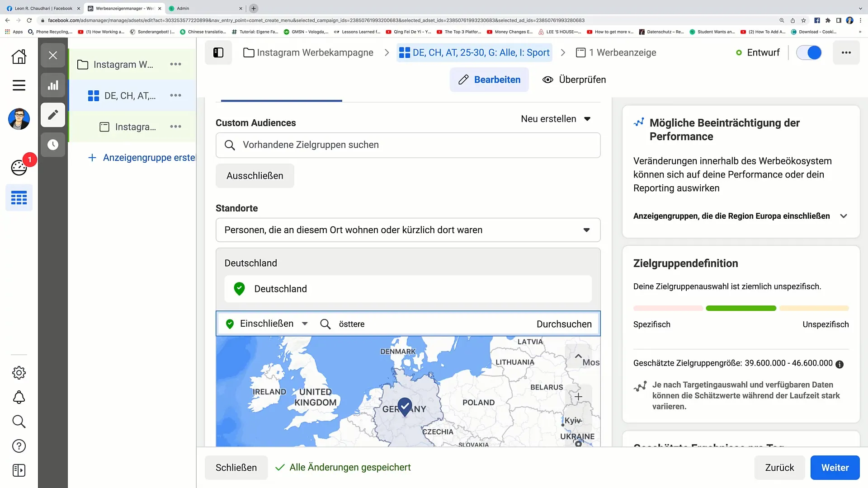Click the Deutschland location entry
The image size is (868, 488).
408,289
